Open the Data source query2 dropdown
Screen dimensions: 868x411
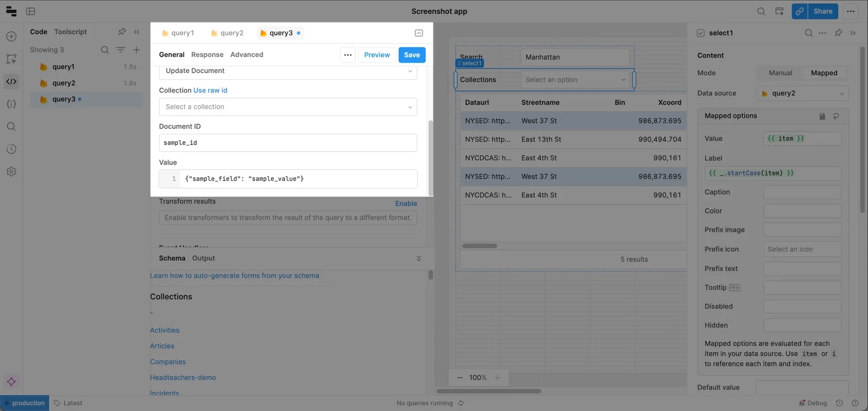click(x=802, y=93)
